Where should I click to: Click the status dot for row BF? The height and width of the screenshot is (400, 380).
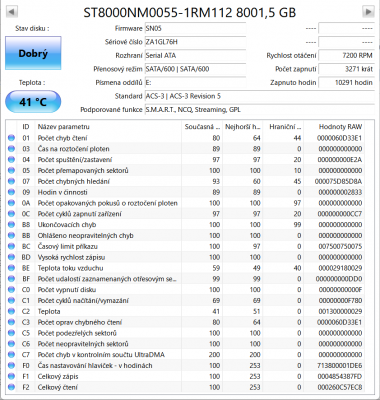tap(11, 279)
